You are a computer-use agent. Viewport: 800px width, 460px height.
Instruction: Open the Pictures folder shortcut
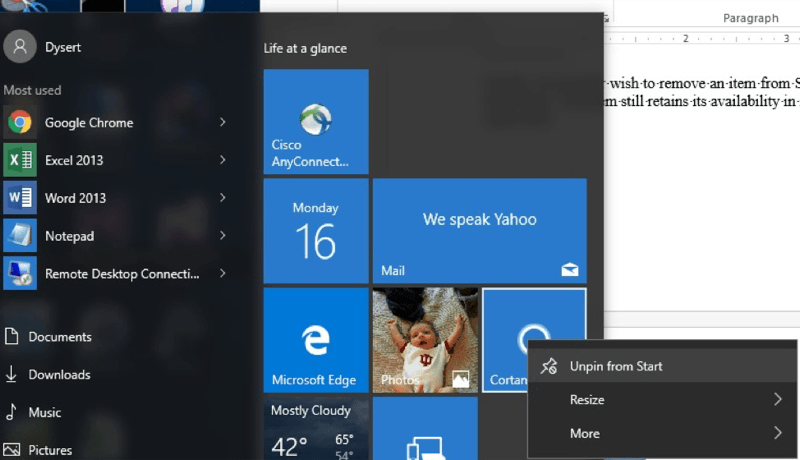point(38,450)
